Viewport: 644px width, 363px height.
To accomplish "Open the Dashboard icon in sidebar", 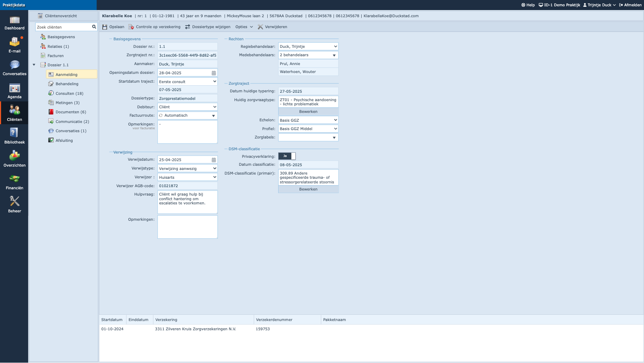I will pos(14,21).
